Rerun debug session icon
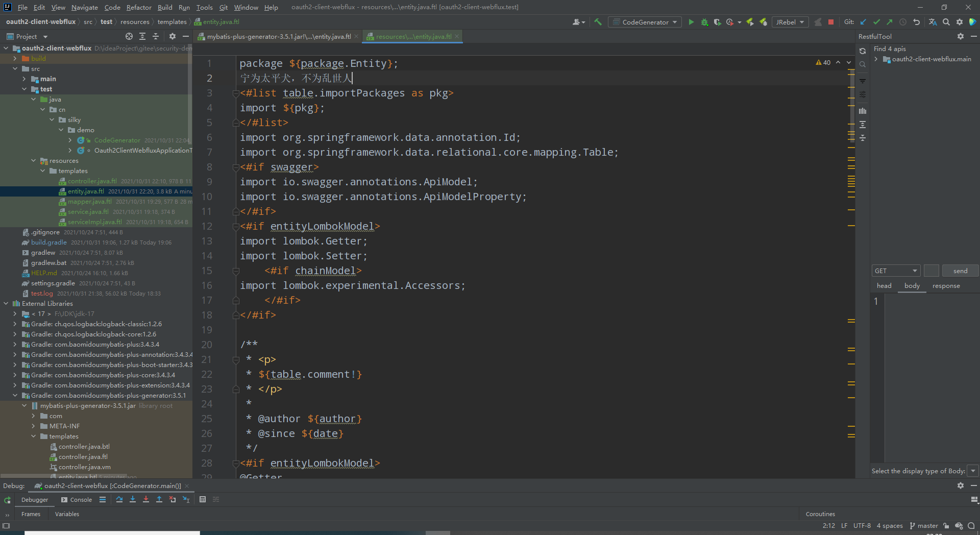The height and width of the screenshot is (535, 980). [7, 500]
